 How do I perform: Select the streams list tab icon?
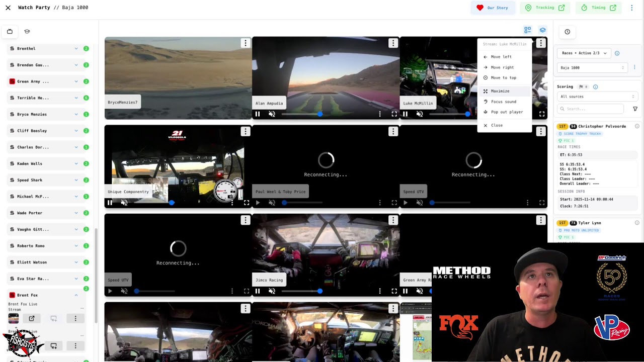coord(10,32)
